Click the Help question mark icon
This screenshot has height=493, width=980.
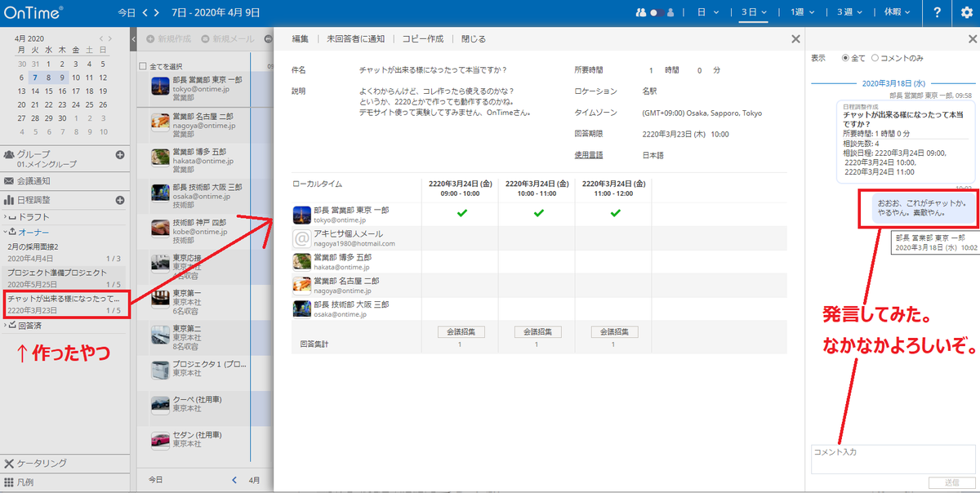tap(936, 11)
